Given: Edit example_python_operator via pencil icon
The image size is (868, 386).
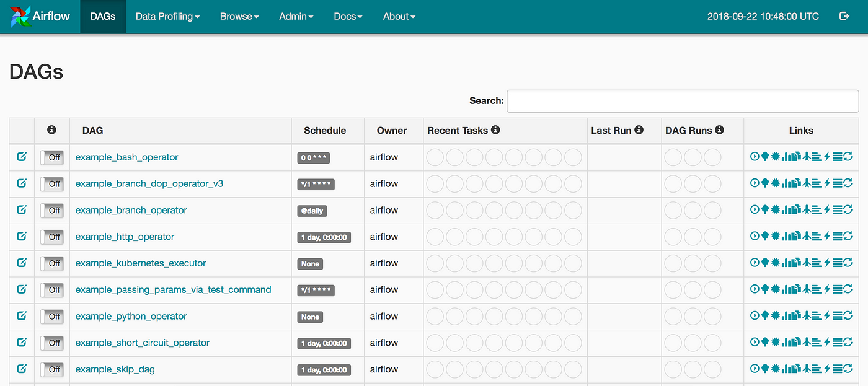Looking at the screenshot, I should 22,315.
